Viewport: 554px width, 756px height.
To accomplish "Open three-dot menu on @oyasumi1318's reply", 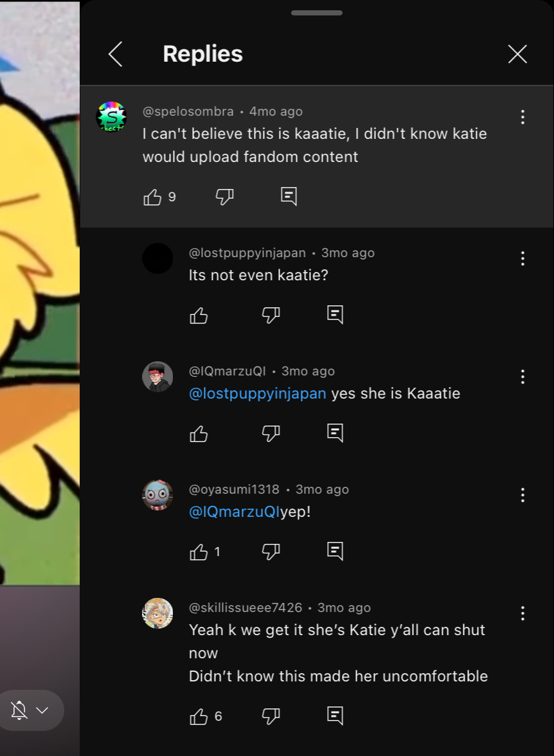I will (x=523, y=495).
